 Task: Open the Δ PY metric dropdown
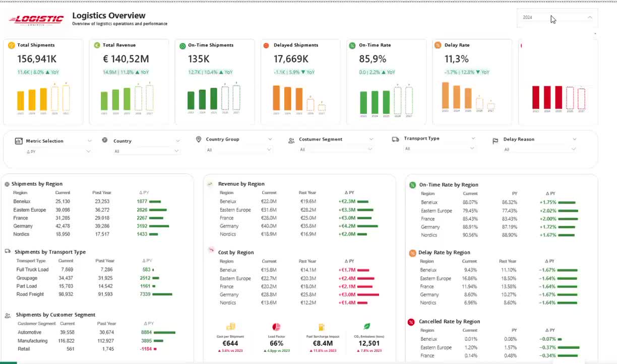tap(58, 151)
